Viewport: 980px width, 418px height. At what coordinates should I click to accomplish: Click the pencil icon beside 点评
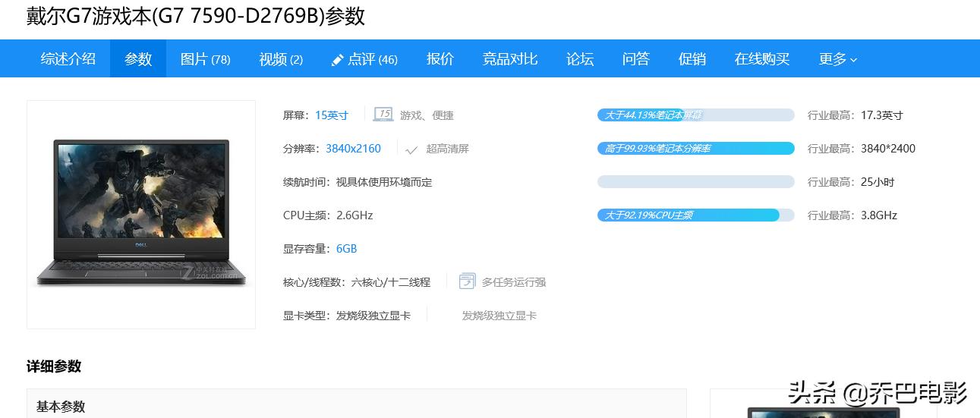pos(338,60)
